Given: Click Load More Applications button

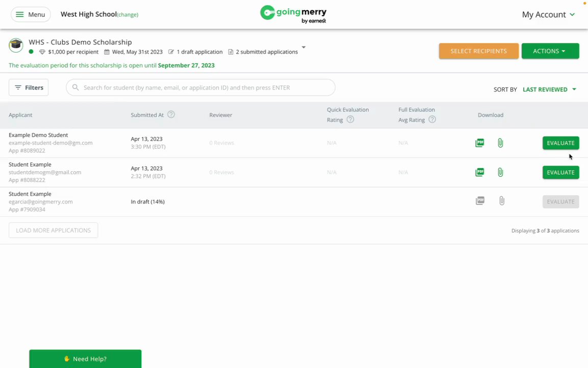Looking at the screenshot, I should pos(53,230).
